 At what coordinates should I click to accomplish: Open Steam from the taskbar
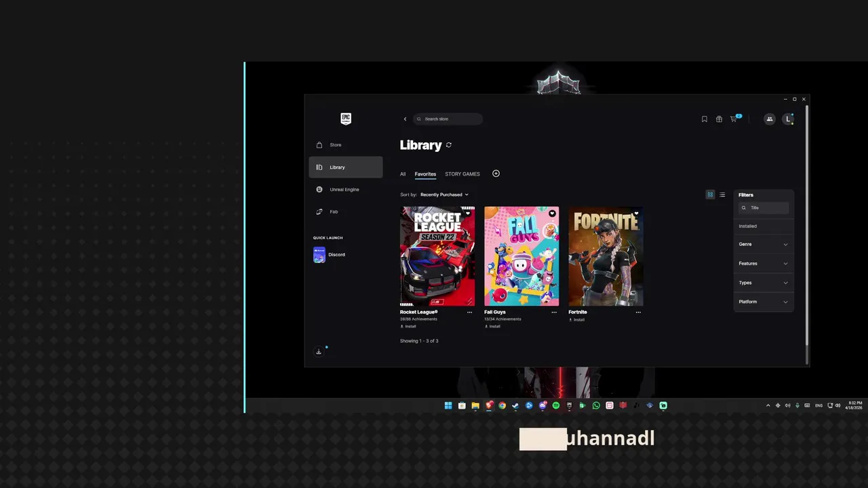[515, 405]
